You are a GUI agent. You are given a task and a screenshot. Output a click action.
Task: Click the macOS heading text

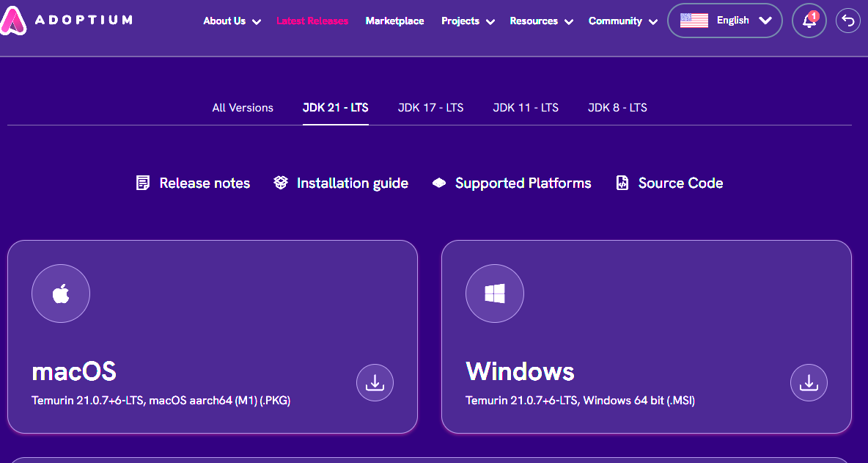[x=73, y=371]
